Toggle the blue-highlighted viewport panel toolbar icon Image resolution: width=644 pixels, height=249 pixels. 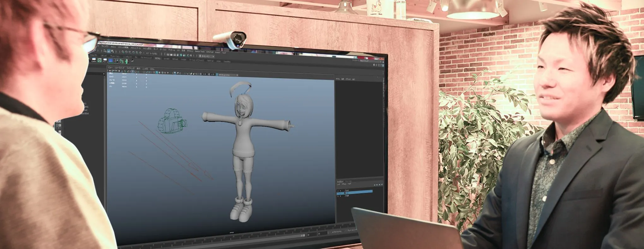(175, 73)
